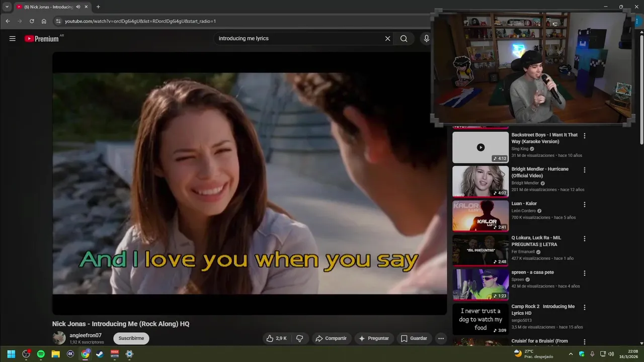The width and height of the screenshot is (644, 362).
Task: Open Bridgit Mendler - Hurricane title
Action: pyautogui.click(x=540, y=172)
